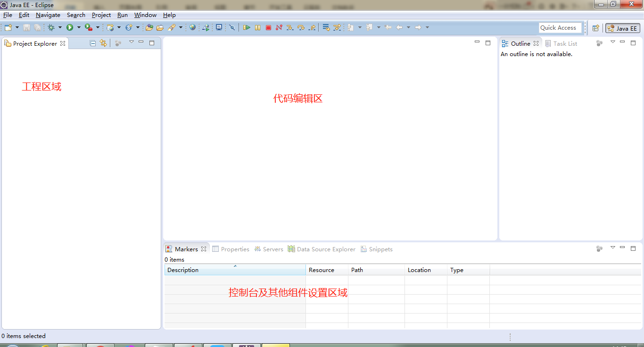The image size is (644, 347).
Task: Click the Step Into icon
Action: point(290,28)
